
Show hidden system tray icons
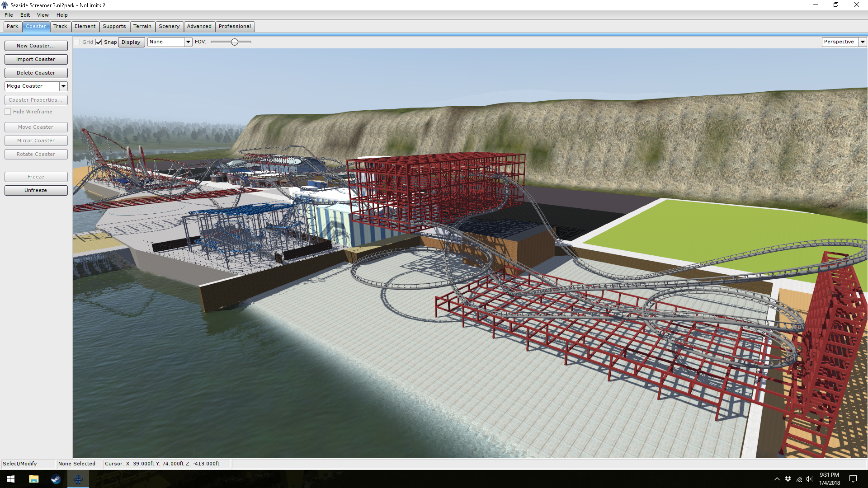click(777, 479)
